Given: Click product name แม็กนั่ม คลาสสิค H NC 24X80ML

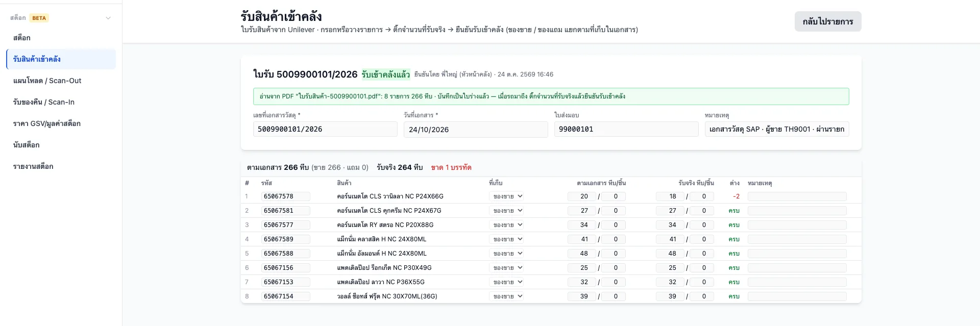Looking at the screenshot, I should [382, 239].
